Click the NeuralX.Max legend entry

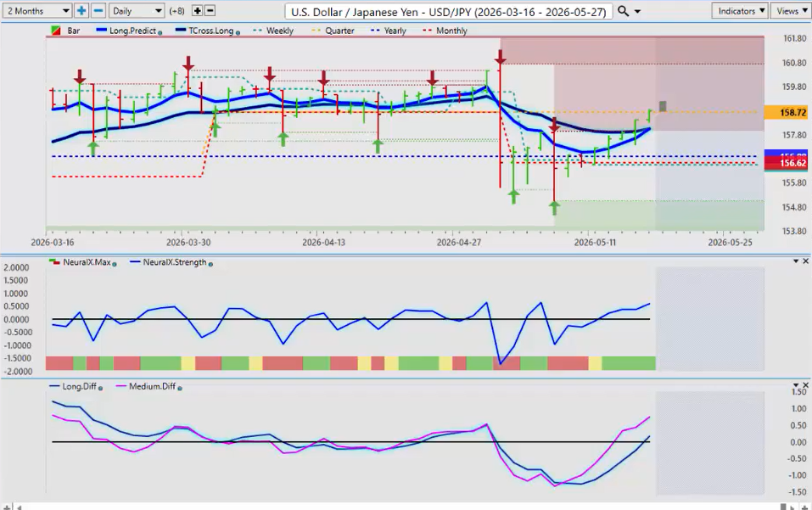87,262
